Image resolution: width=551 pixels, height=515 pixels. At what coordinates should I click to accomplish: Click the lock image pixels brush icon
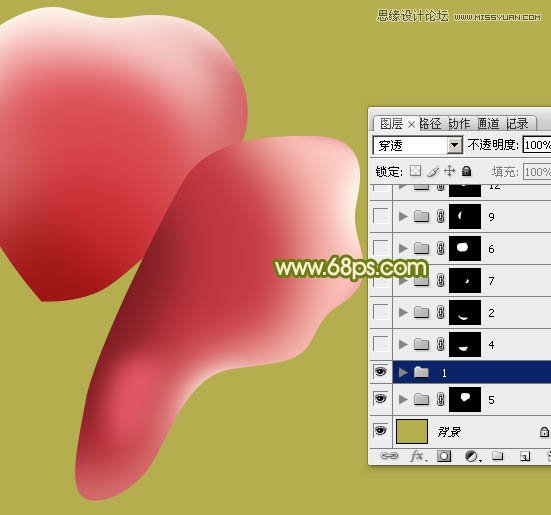coord(433,171)
